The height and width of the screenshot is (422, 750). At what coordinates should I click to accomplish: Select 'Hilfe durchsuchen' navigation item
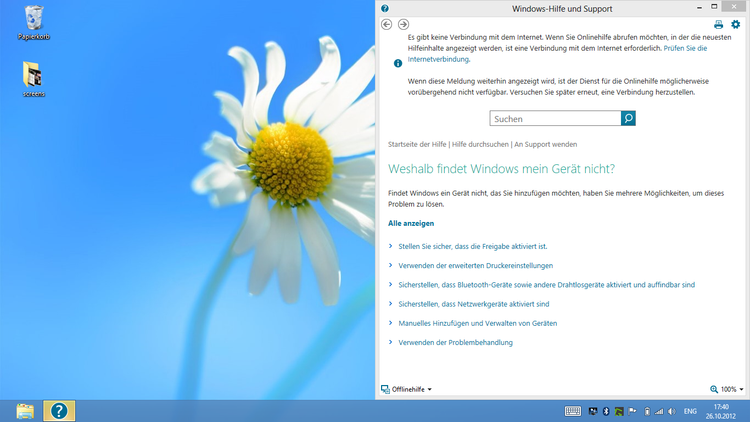tap(480, 145)
